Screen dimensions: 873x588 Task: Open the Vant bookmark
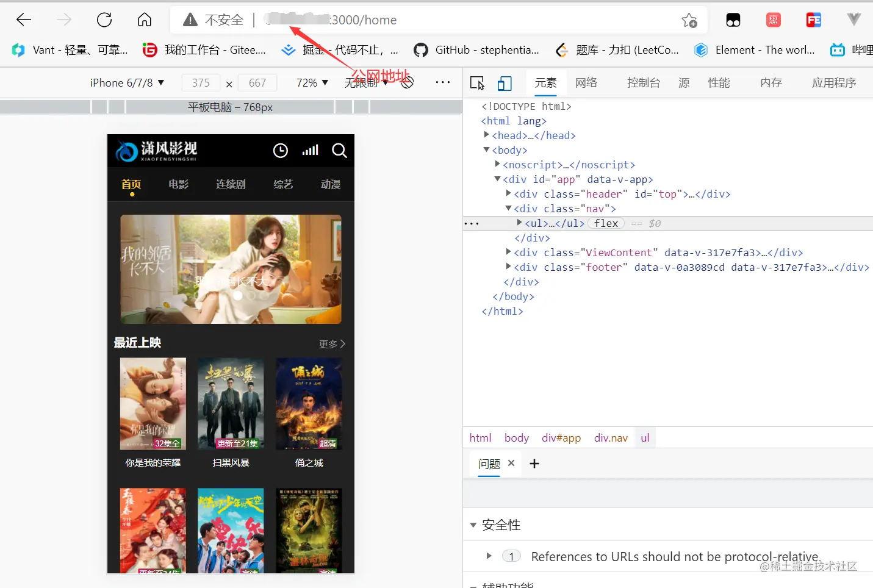click(x=70, y=50)
